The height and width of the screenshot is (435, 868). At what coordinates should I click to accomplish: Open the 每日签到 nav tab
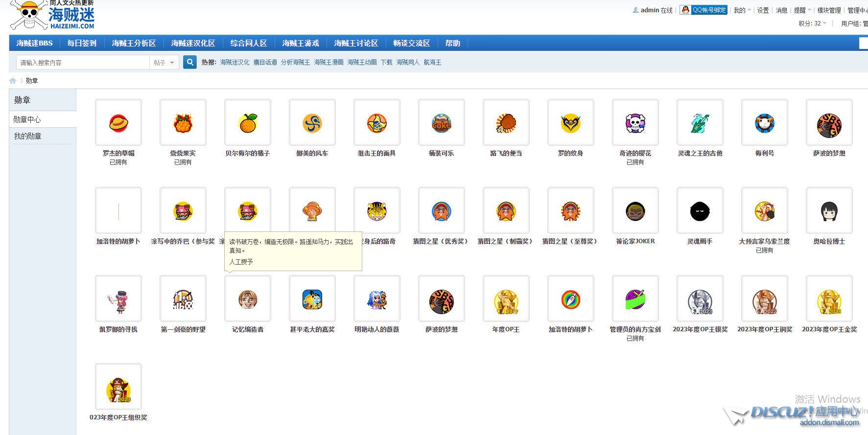point(82,43)
